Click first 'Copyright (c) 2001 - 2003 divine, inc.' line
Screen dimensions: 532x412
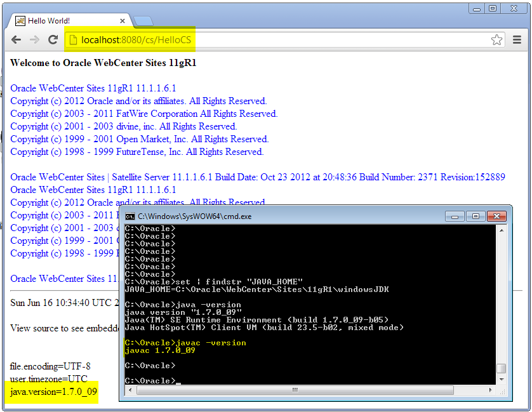[x=124, y=126]
